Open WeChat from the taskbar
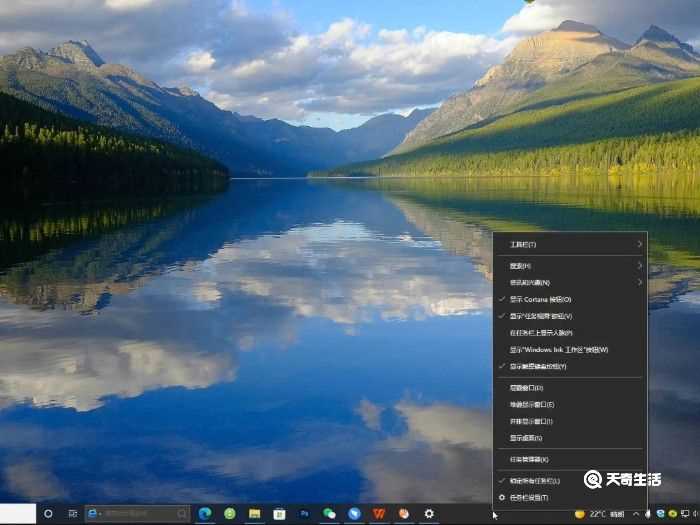Image resolution: width=700 pixels, height=525 pixels. tap(329, 513)
